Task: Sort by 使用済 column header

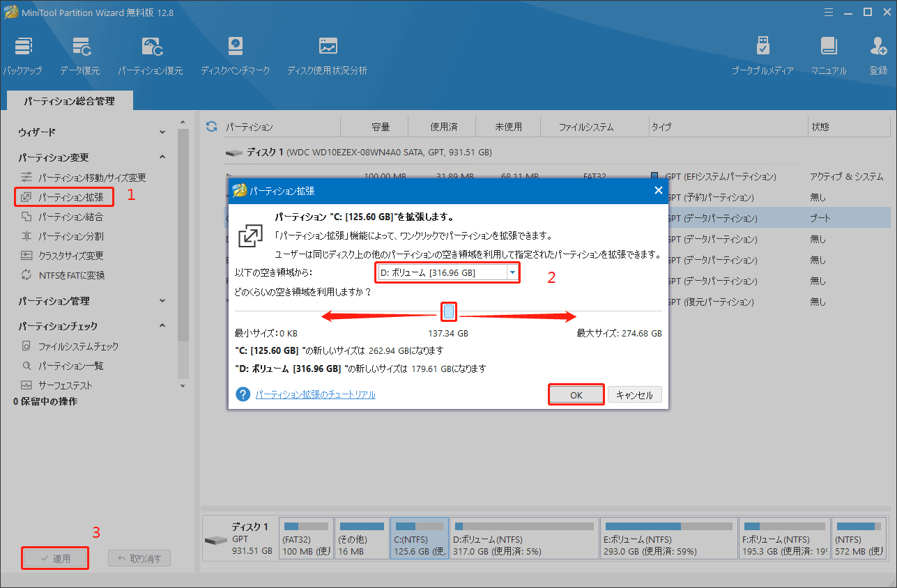Action: (443, 127)
